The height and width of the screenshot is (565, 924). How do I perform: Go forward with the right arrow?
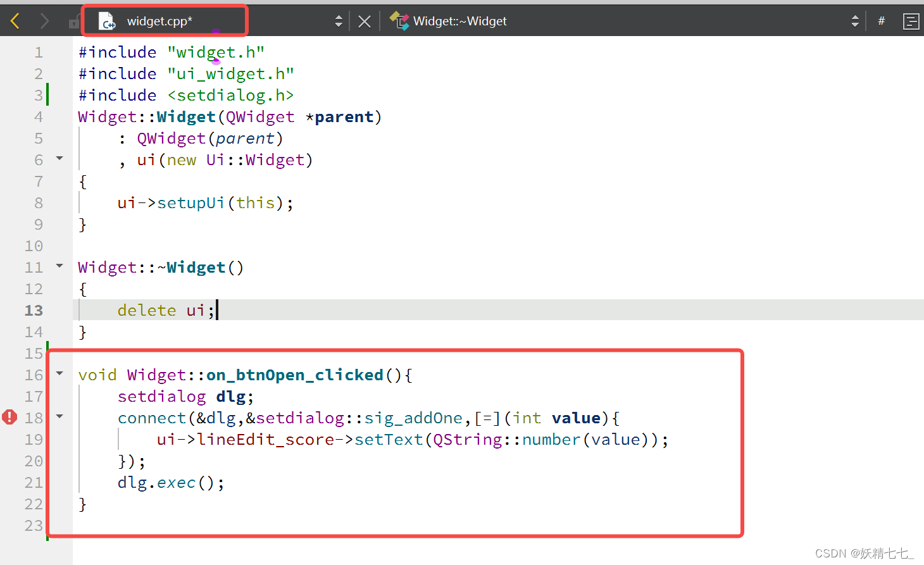click(44, 21)
